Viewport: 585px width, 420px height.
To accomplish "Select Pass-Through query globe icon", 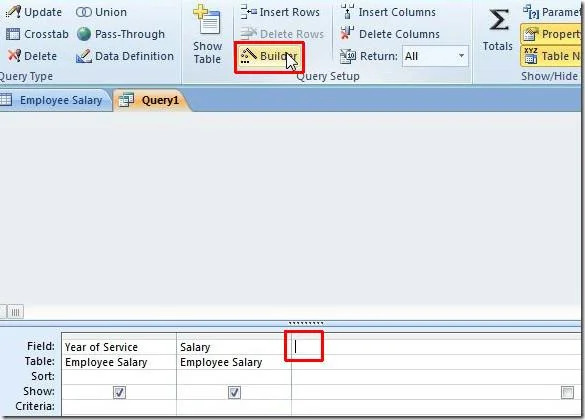I will click(x=84, y=34).
